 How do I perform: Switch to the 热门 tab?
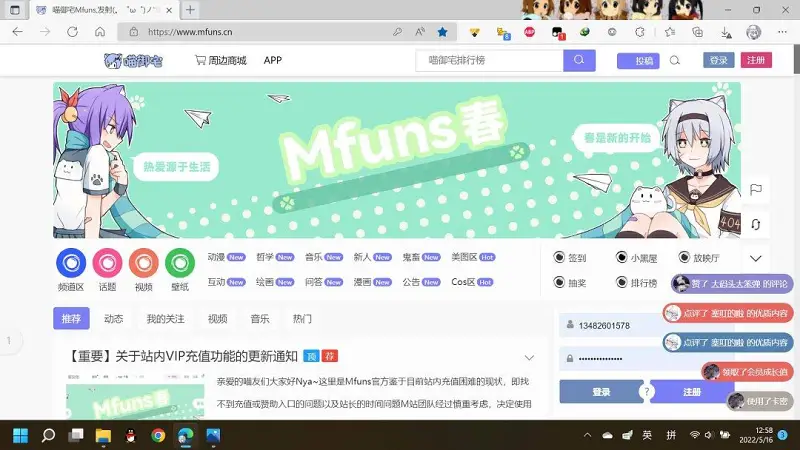pos(302,318)
